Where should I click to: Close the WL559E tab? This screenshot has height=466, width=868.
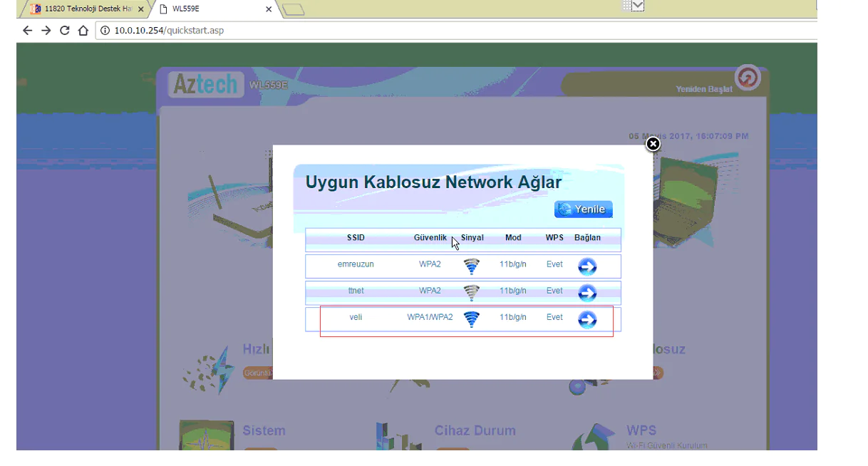269,9
